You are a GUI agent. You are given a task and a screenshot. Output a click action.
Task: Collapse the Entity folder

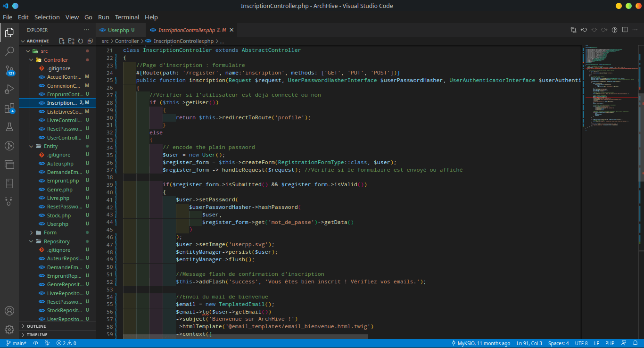50,146
